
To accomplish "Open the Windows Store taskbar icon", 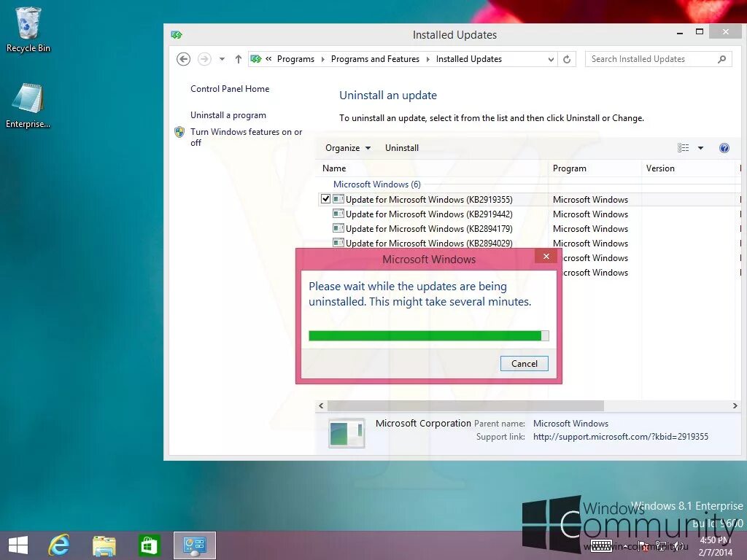I will pyautogui.click(x=149, y=545).
